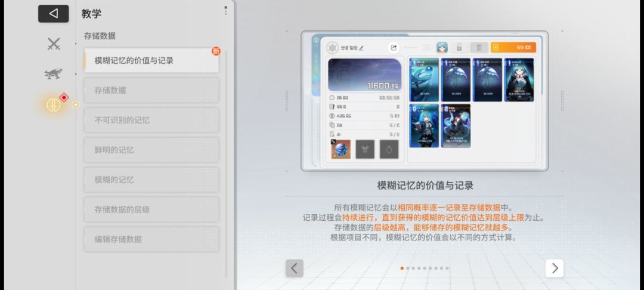Viewport: 644px width, 290px height.
Task: Open the creature tutorial category icon
Action: click(x=54, y=74)
